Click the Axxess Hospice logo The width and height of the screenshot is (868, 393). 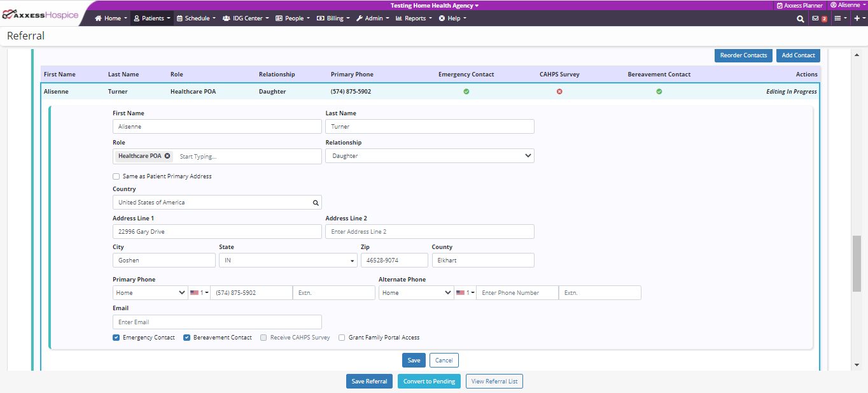pyautogui.click(x=41, y=15)
